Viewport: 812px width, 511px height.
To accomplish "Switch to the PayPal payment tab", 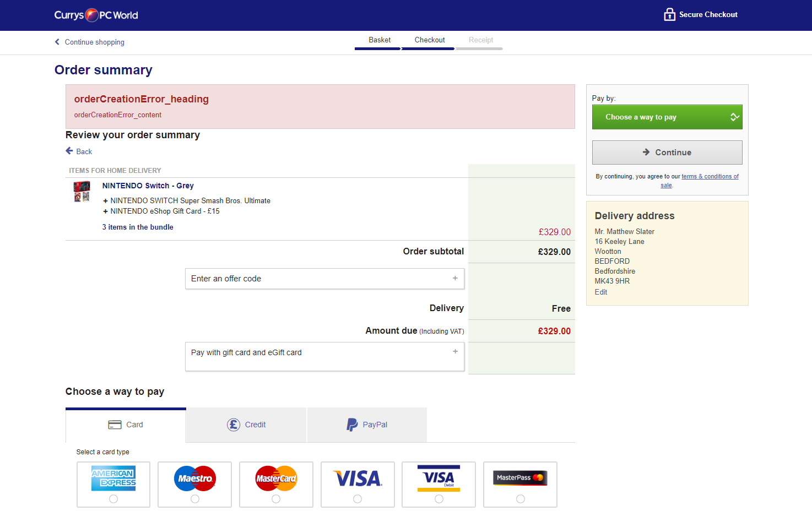I will pyautogui.click(x=367, y=425).
